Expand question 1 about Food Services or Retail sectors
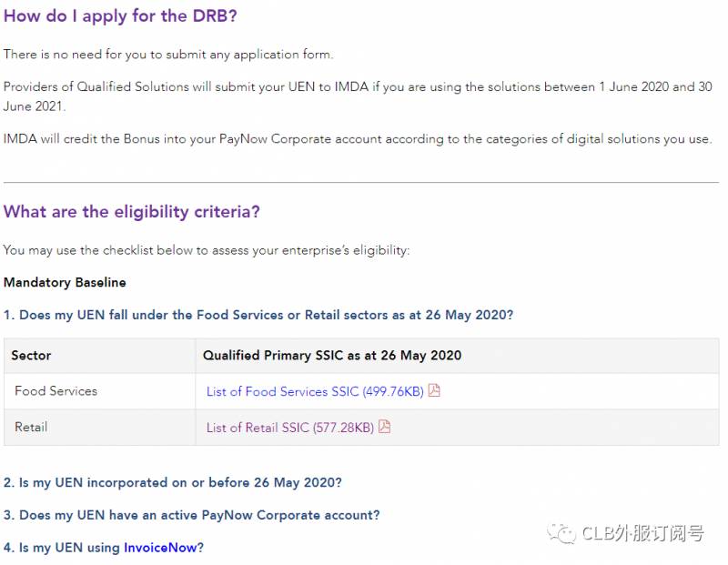The image size is (728, 565). click(258, 315)
